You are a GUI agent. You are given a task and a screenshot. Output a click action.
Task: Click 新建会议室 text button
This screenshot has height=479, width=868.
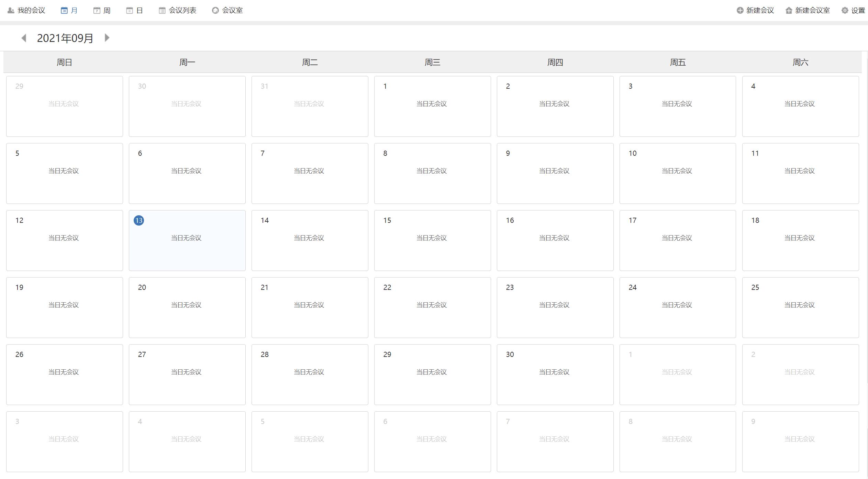click(812, 10)
